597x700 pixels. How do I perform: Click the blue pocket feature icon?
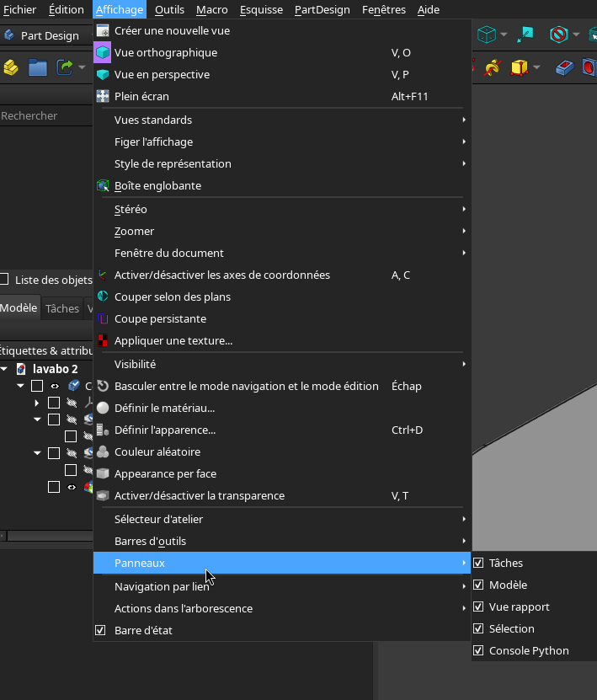pos(564,67)
